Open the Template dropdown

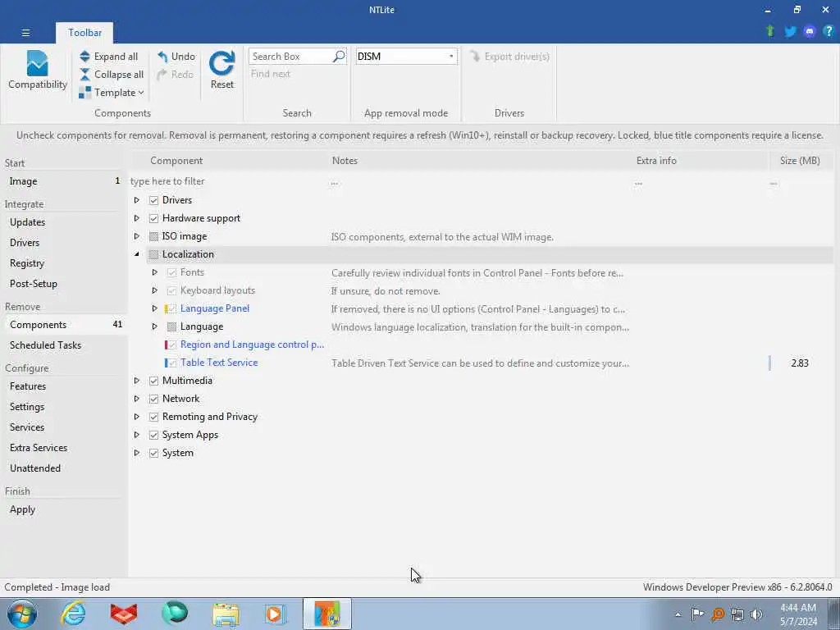pyautogui.click(x=112, y=93)
